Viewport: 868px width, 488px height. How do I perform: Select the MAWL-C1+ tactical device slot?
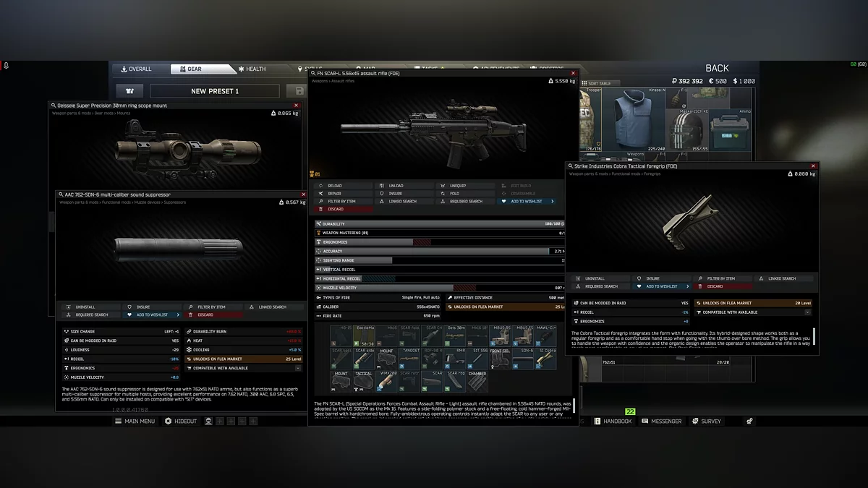(x=546, y=336)
